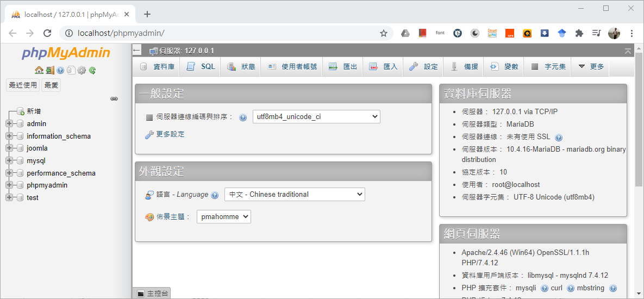Open the 匯入 tab
This screenshot has width=644, height=299.
click(383, 66)
